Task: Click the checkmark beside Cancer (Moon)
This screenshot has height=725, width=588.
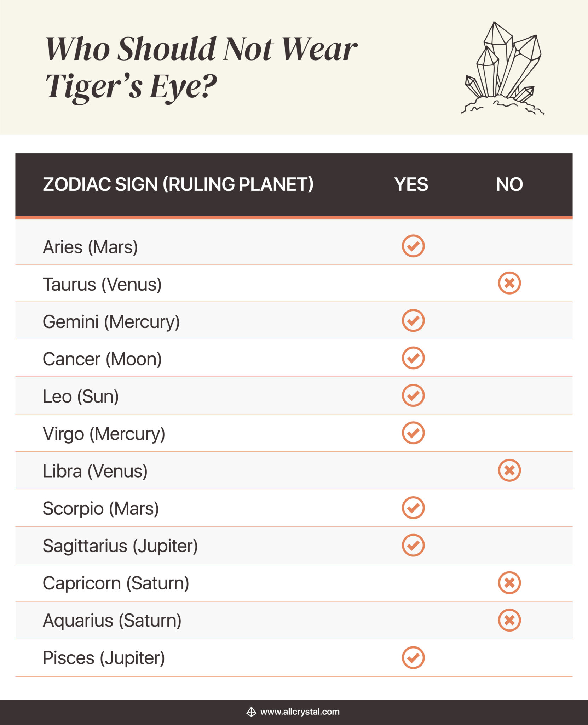Action: (413, 358)
